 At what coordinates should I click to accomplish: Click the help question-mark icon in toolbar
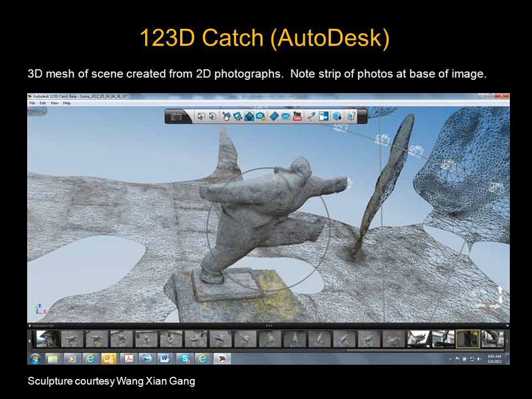(350, 116)
